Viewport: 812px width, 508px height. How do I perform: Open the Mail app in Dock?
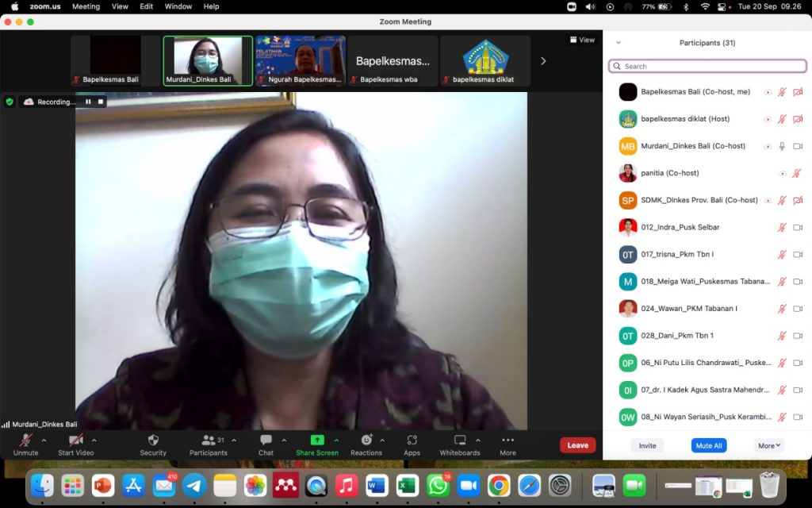(164, 486)
